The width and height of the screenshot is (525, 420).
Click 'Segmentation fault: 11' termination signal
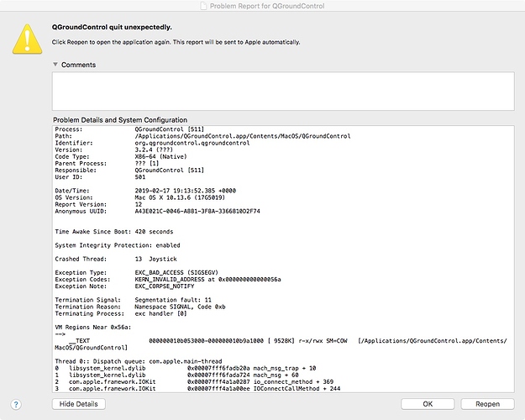[173, 300]
